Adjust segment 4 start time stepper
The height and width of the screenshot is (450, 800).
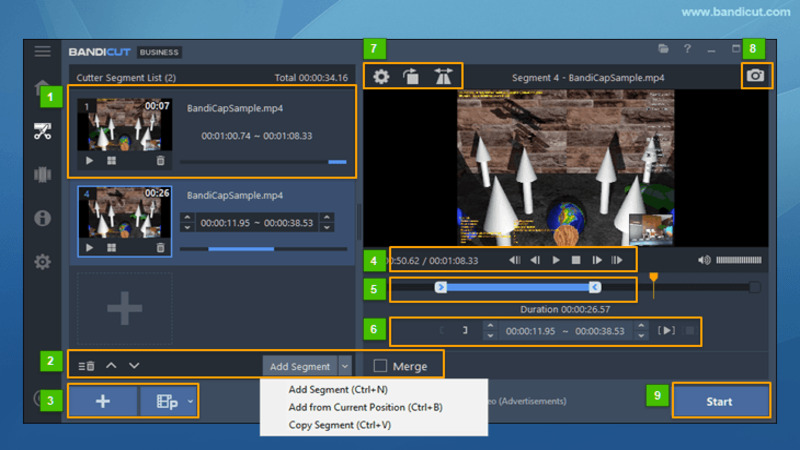point(187,222)
